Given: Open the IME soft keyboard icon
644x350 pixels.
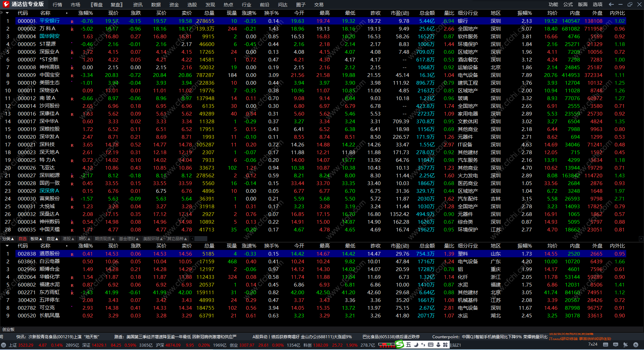Looking at the screenshot, I should pos(431,345).
